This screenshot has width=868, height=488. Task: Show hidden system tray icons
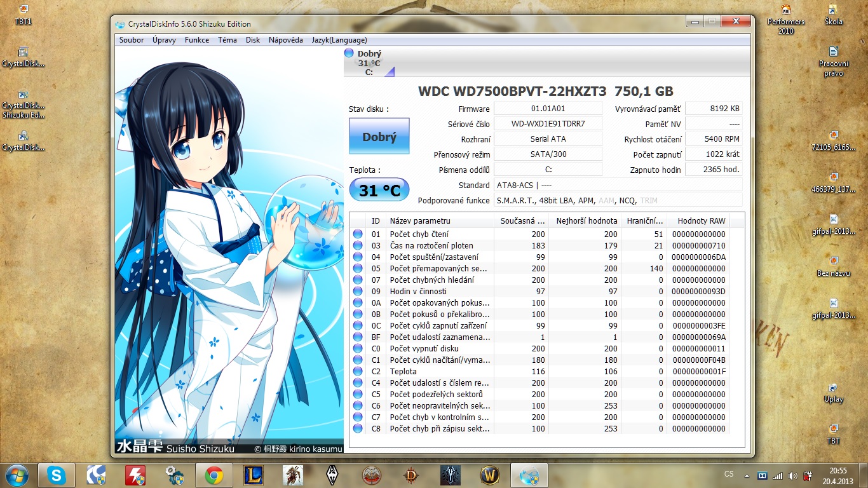pyautogui.click(x=747, y=475)
